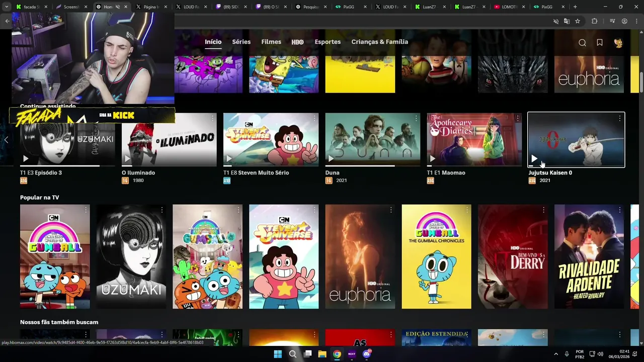
Task: Go to the Filmes tab
Action: pyautogui.click(x=271, y=42)
